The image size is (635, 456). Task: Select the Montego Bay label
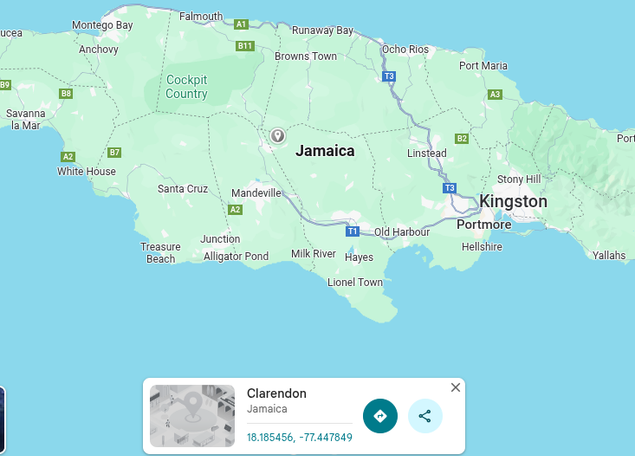pos(102,25)
